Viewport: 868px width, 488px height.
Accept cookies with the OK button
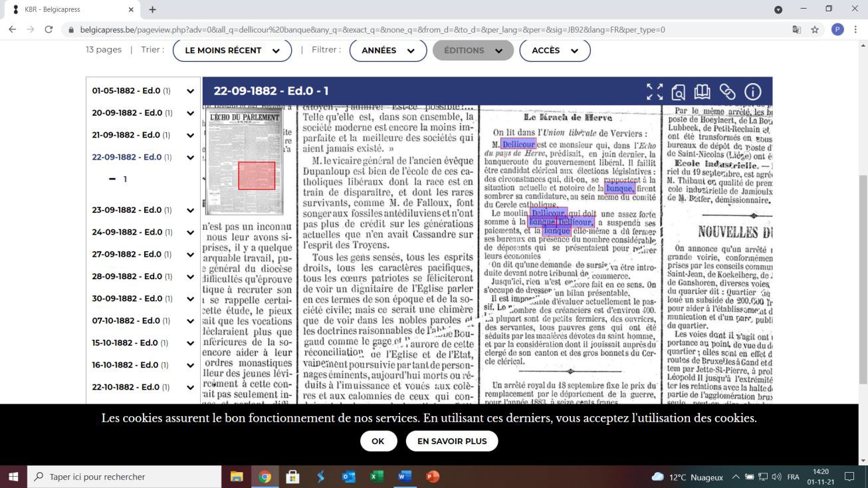pyautogui.click(x=378, y=441)
